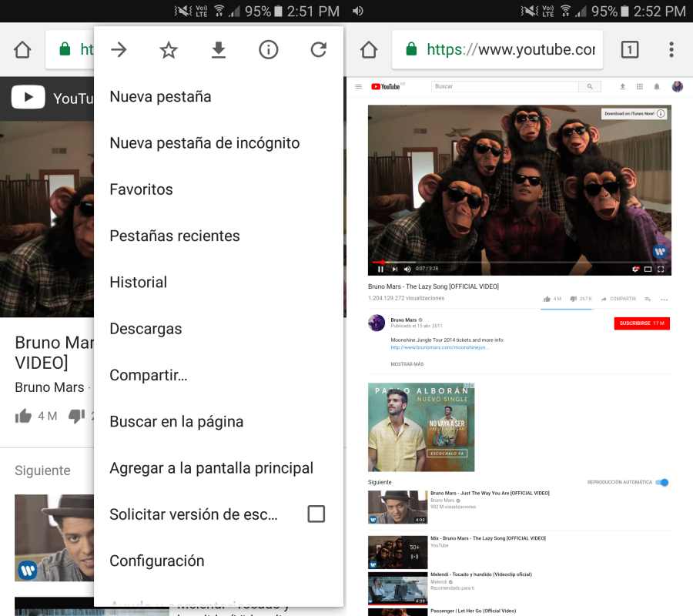
Task: Tap thumbs up on left mobile YouTube page
Action: click(x=23, y=416)
